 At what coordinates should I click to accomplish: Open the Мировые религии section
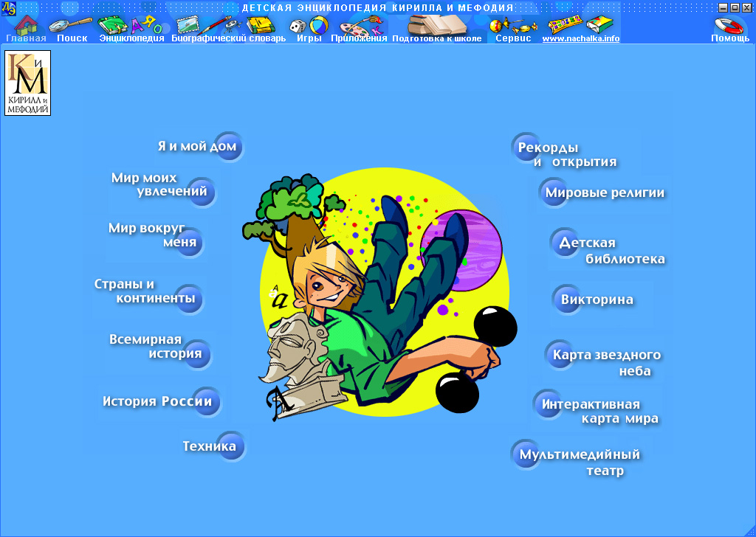pyautogui.click(x=602, y=193)
